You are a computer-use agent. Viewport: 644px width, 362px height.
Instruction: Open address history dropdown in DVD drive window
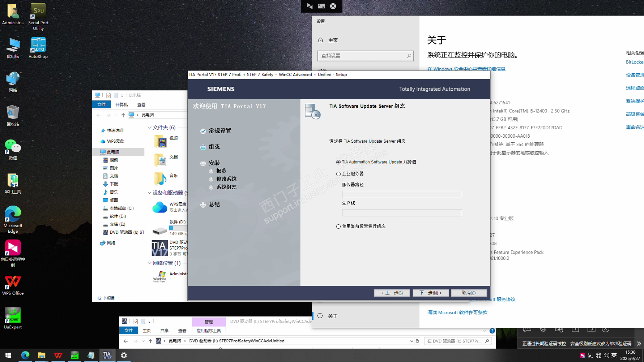(x=411, y=341)
